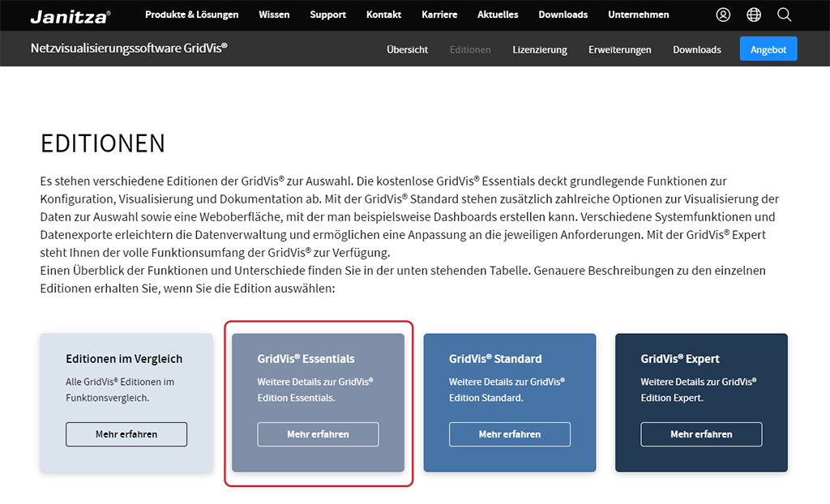
Task: Open the globe language selector
Action: tap(754, 15)
